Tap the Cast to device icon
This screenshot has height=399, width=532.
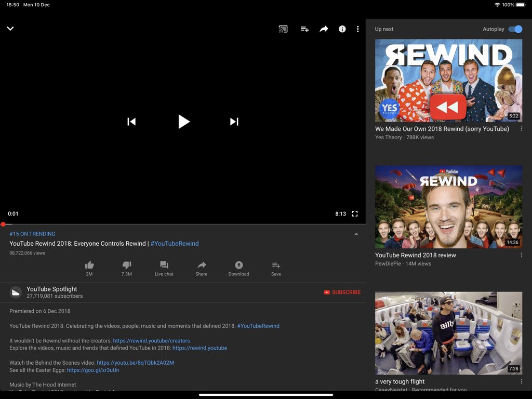coord(283,29)
